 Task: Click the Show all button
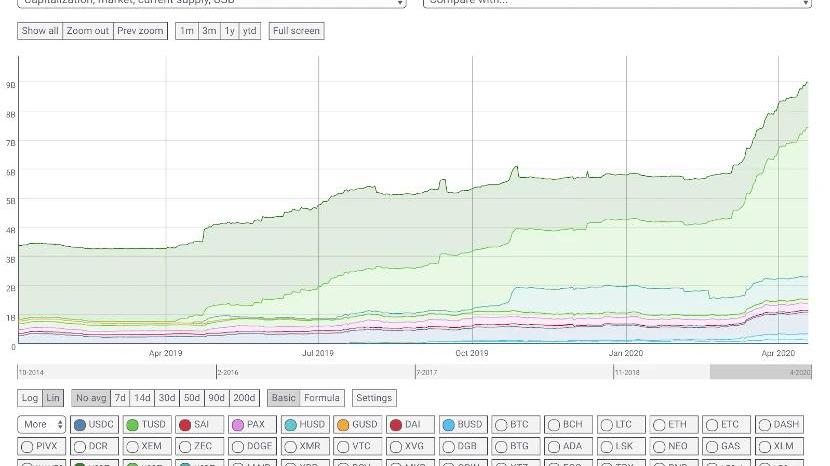point(40,31)
